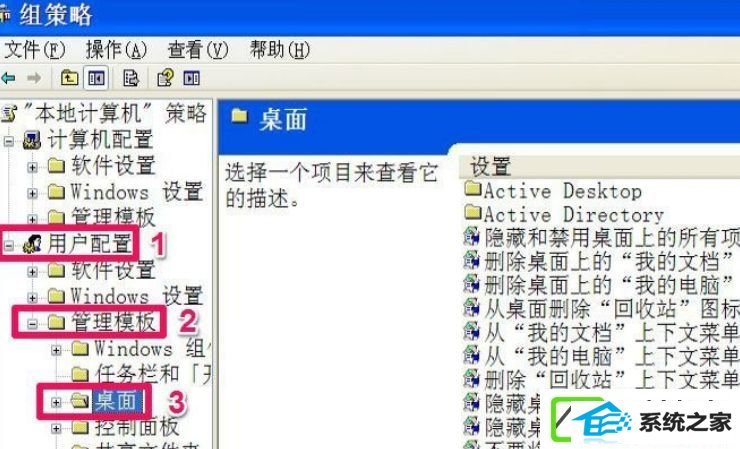Open the Active Desktop folder
Viewport: 740px width, 449px height.
point(563,191)
